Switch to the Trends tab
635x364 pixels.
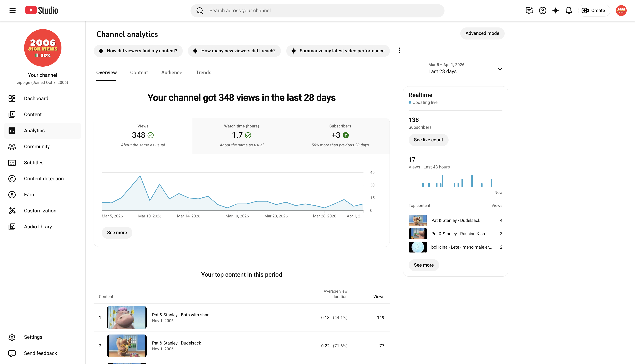pos(203,73)
